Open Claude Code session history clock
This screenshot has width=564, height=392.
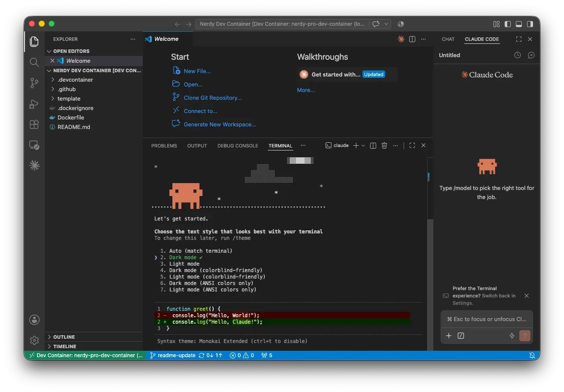point(518,55)
